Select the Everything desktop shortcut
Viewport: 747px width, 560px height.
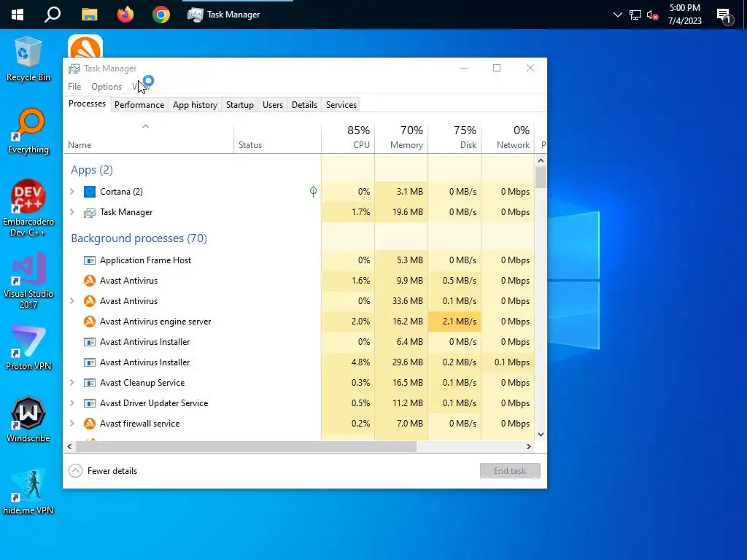pyautogui.click(x=28, y=131)
